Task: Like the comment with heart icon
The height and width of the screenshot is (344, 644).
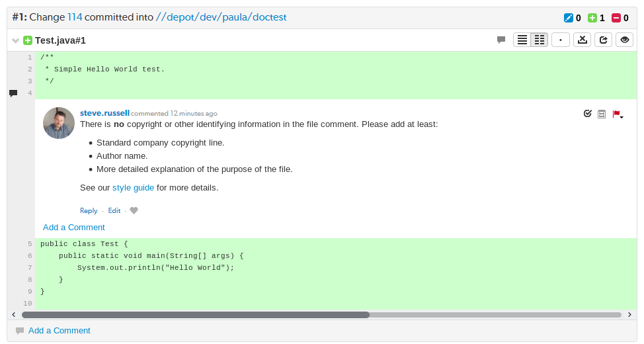Action: 134,211
